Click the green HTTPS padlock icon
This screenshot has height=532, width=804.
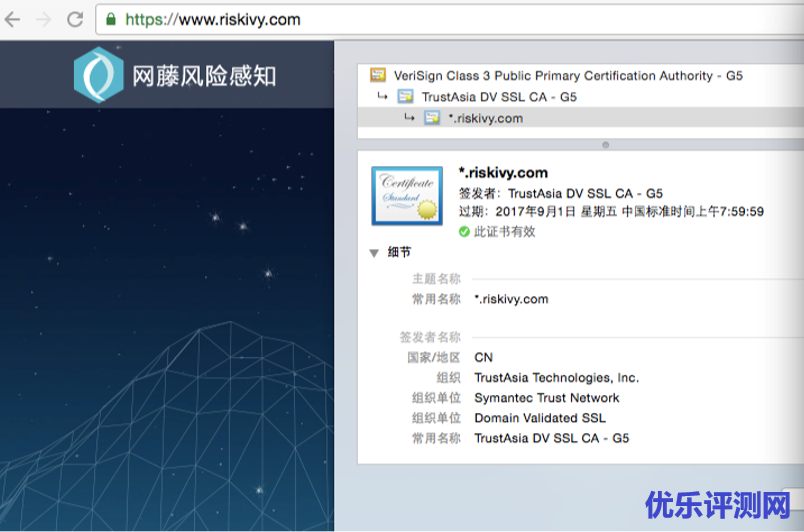[111, 19]
